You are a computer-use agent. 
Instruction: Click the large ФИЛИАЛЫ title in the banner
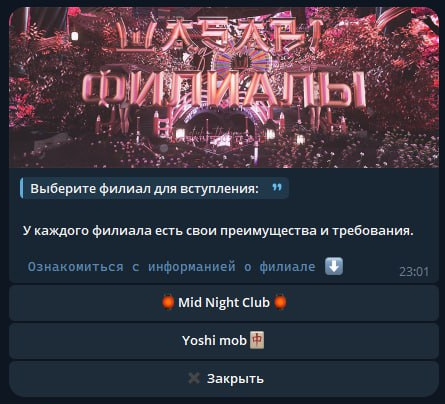click(x=223, y=89)
